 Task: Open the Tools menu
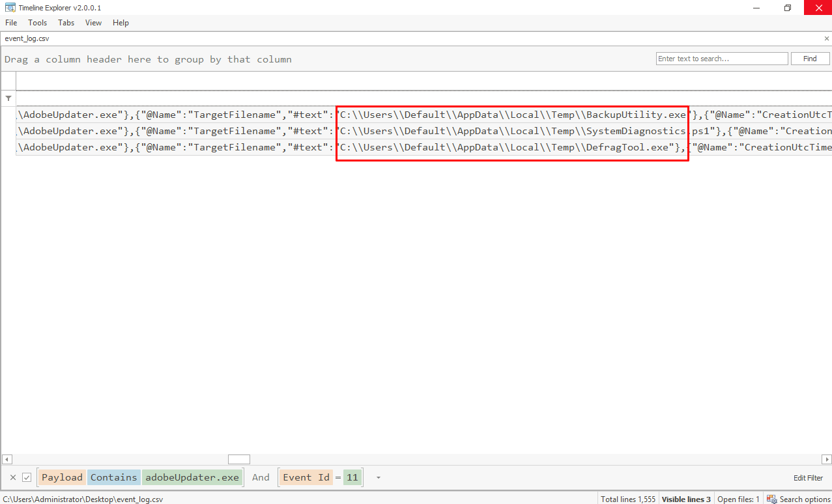37,23
